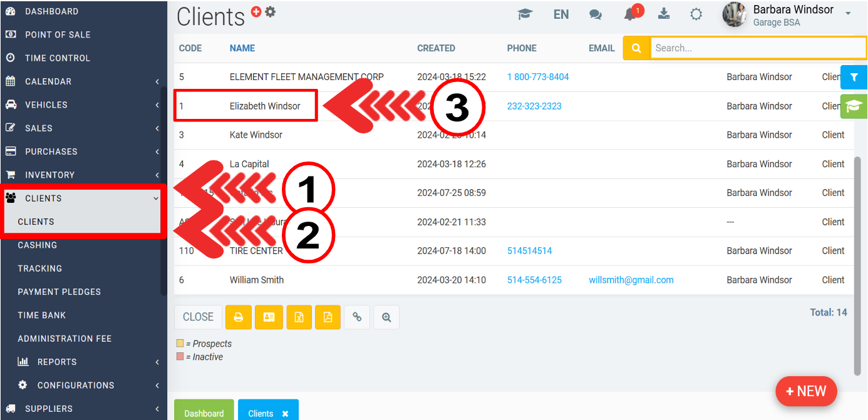Screen dimensions: 868x420
Task: Click the red plus icon beside Clients title
Action: (x=256, y=11)
